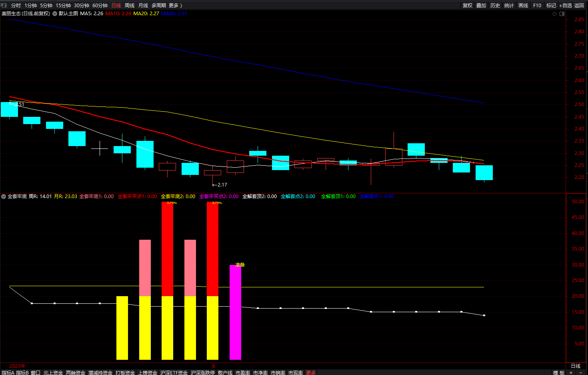Screen dimensions: 588x375
Task: Click the magenta 准备 signal bar
Action: pyautogui.click(x=235, y=312)
